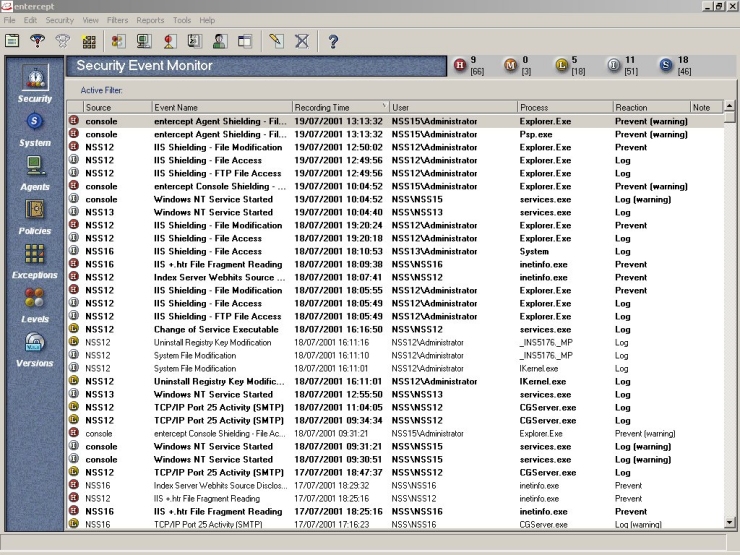This screenshot has width=740, height=555.
Task: Click the window layout toolbar icon
Action: point(245,41)
